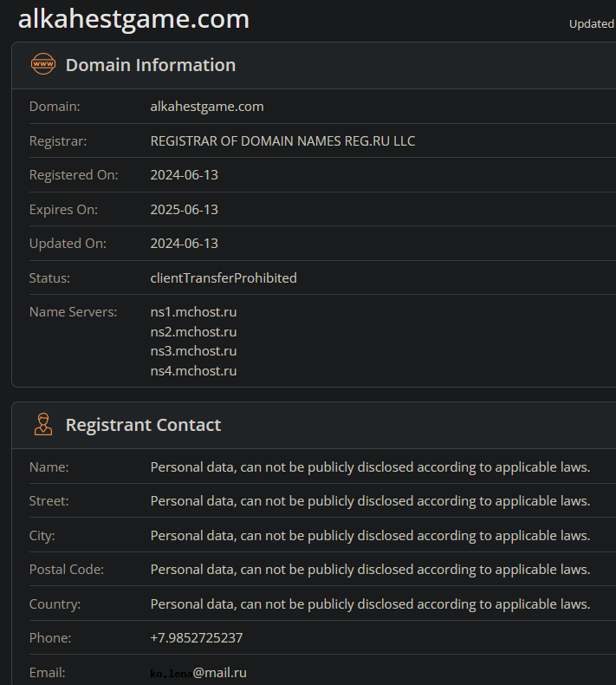Open the ns3.mchost.ru name server
Screen dimensions: 616x685
[193, 351]
